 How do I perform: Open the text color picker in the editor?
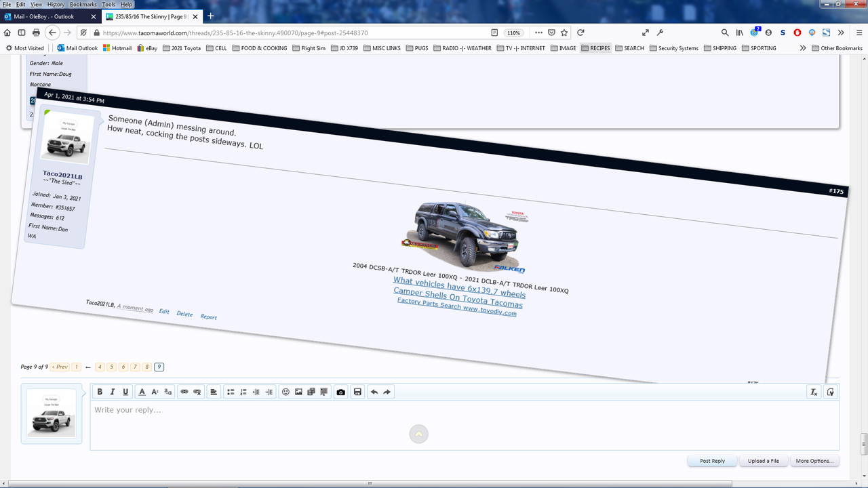pyautogui.click(x=142, y=392)
